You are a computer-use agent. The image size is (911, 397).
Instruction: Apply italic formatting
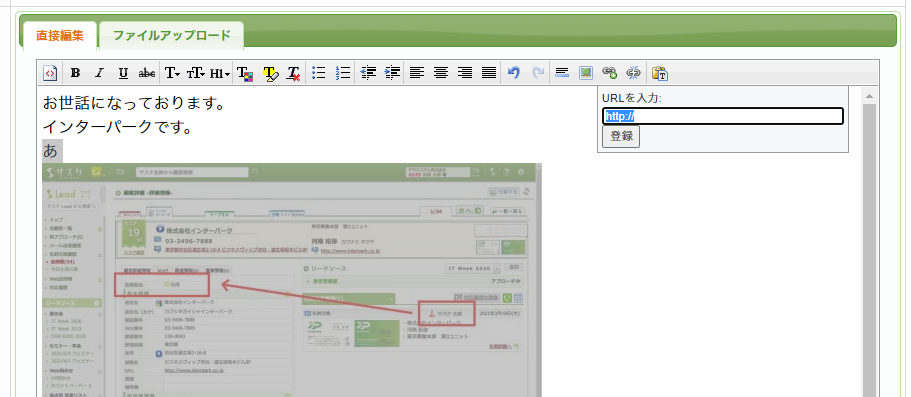[x=99, y=73]
